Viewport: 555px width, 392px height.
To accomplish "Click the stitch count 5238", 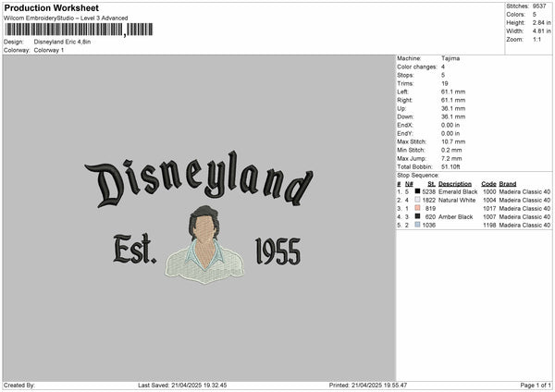I will pos(428,191).
